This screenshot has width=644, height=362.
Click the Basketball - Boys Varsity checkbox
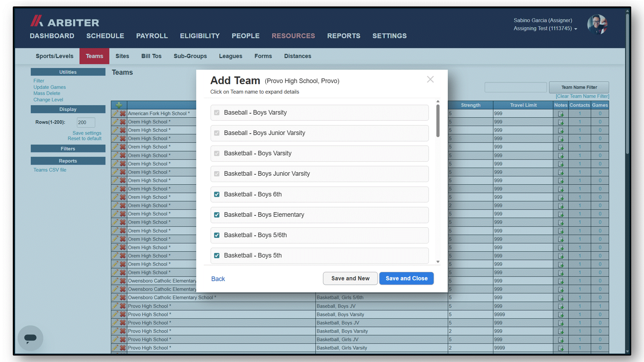(x=217, y=154)
